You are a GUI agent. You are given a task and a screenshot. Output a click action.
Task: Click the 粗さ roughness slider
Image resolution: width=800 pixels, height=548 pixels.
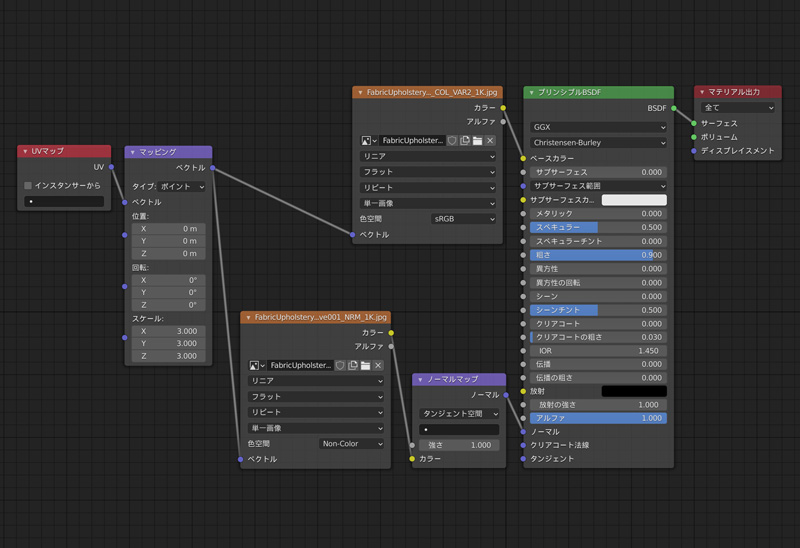pos(598,255)
